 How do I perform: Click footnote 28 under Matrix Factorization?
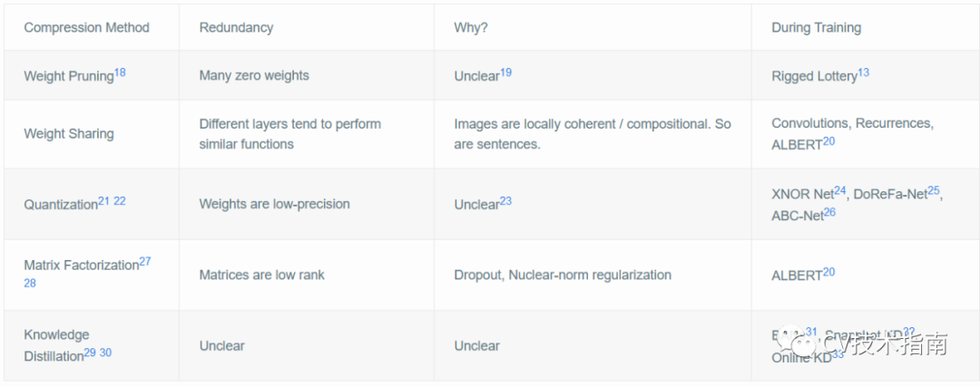click(30, 283)
